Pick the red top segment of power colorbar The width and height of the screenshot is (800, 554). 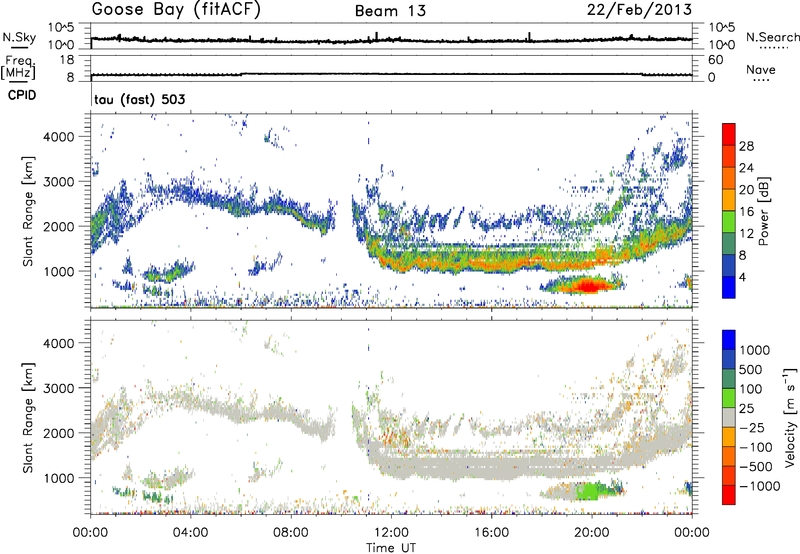(x=729, y=134)
